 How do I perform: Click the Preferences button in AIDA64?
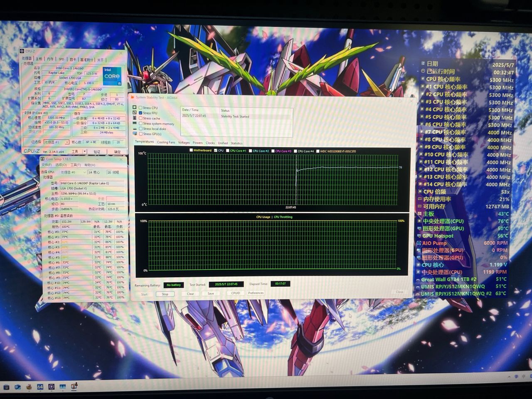click(x=256, y=293)
